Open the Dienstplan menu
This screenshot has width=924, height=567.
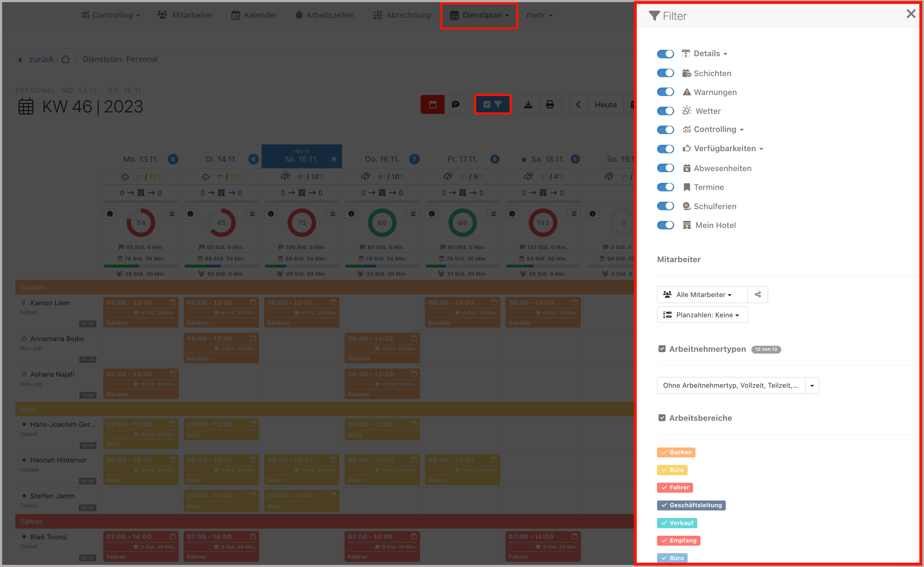click(x=479, y=15)
